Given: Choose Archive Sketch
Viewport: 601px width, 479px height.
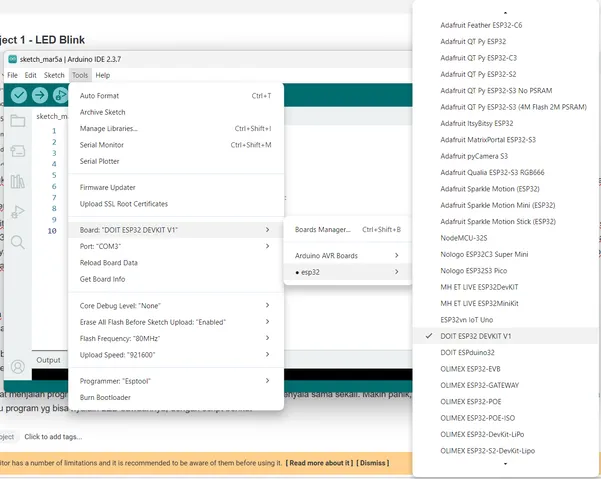Looking at the screenshot, I should pos(176,112).
